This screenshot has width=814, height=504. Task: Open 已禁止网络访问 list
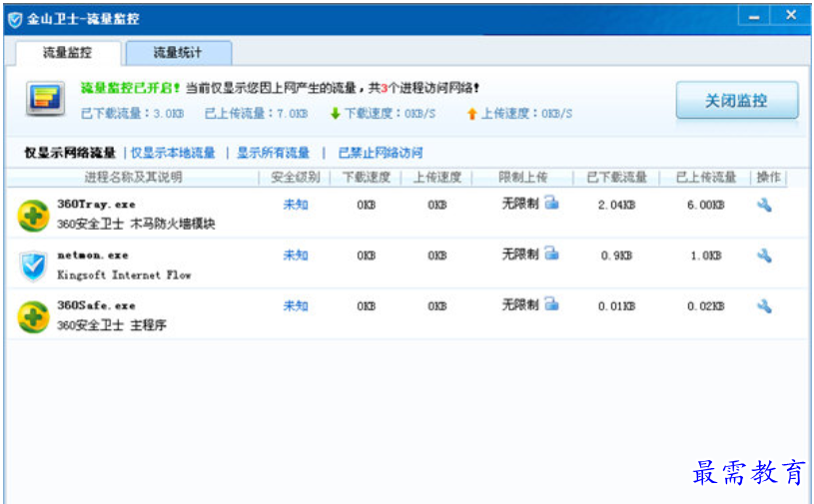(x=381, y=153)
